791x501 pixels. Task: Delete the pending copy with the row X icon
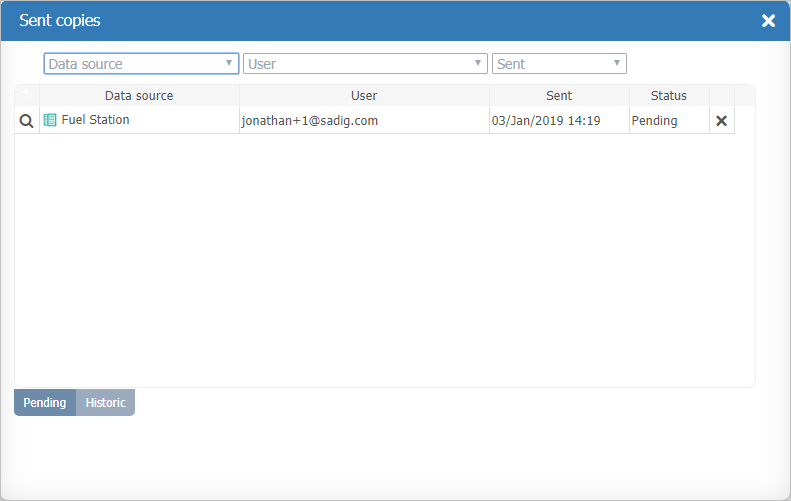click(x=721, y=121)
